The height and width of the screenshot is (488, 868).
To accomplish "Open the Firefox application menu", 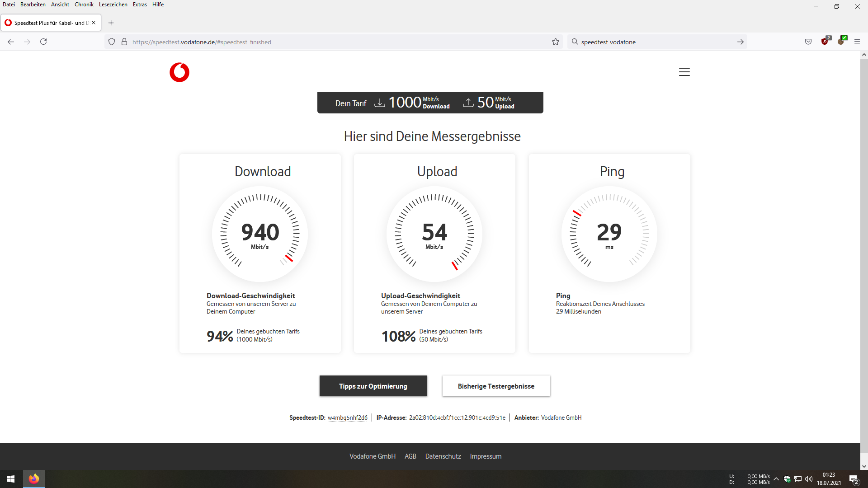I will point(857,42).
